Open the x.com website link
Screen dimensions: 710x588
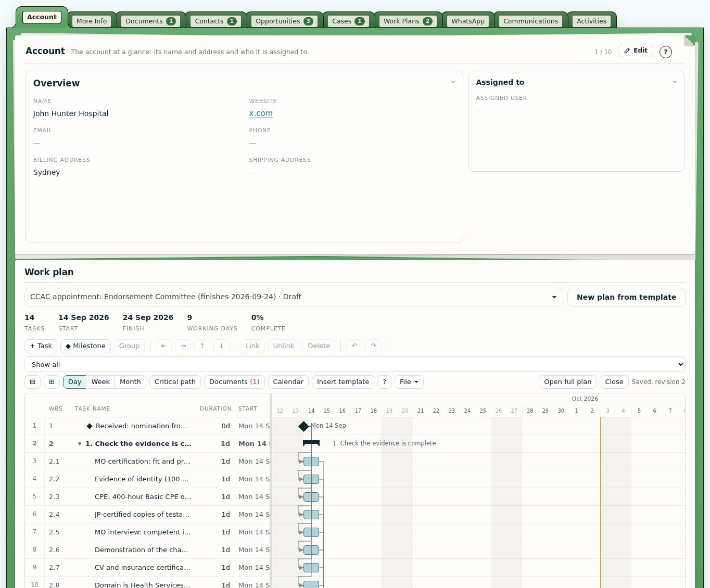pos(261,113)
